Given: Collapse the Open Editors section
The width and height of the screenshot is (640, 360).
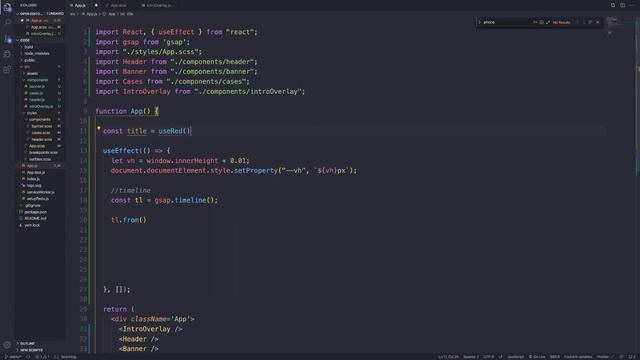Looking at the screenshot, I should coord(40,13).
